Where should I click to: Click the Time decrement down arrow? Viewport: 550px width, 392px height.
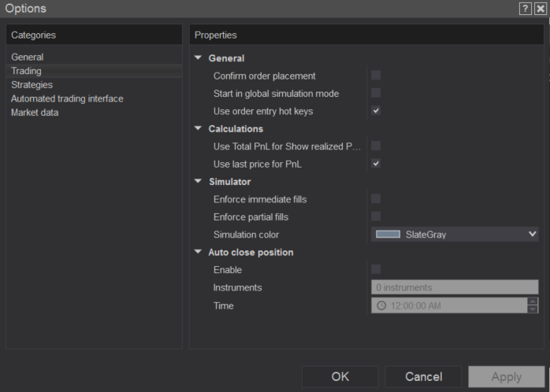[x=533, y=309]
